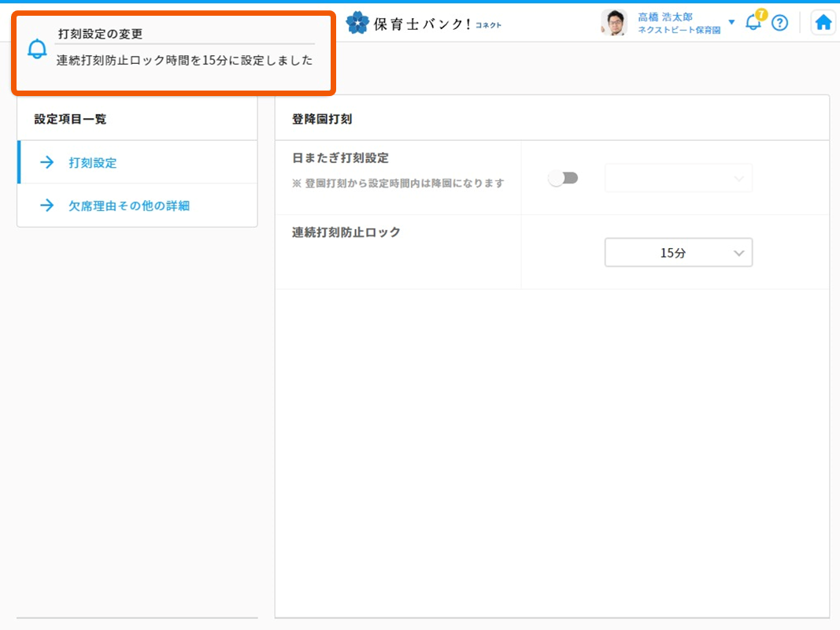Screen dimensions: 840x630
Task: Click the arrow icon beside 打刻設定
Action: coord(47,163)
